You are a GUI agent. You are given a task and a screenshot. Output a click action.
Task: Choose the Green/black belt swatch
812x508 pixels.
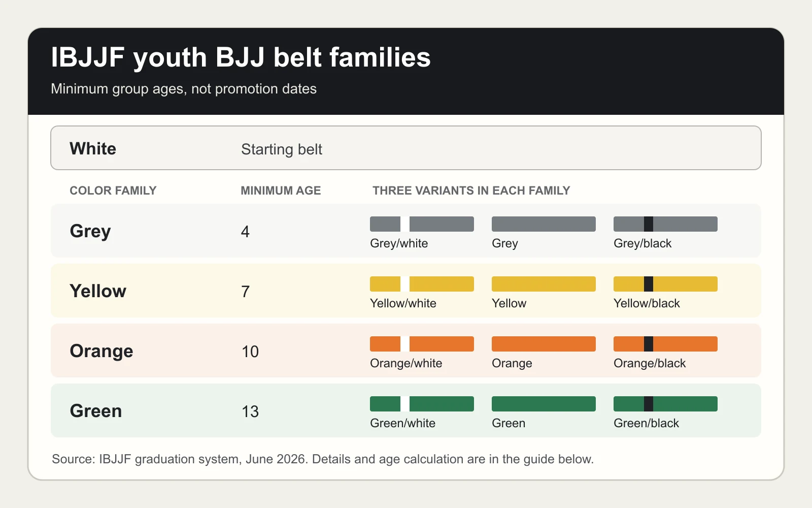point(665,404)
